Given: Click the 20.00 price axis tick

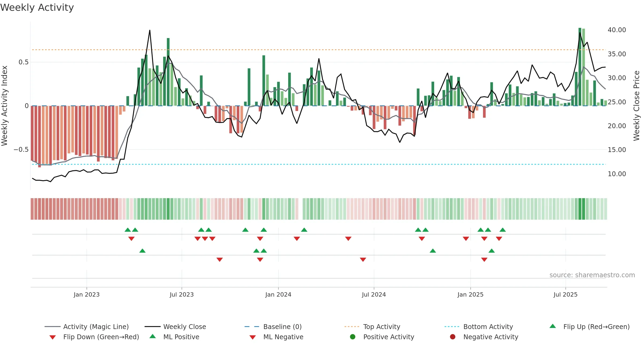Looking at the screenshot, I should [x=617, y=126].
